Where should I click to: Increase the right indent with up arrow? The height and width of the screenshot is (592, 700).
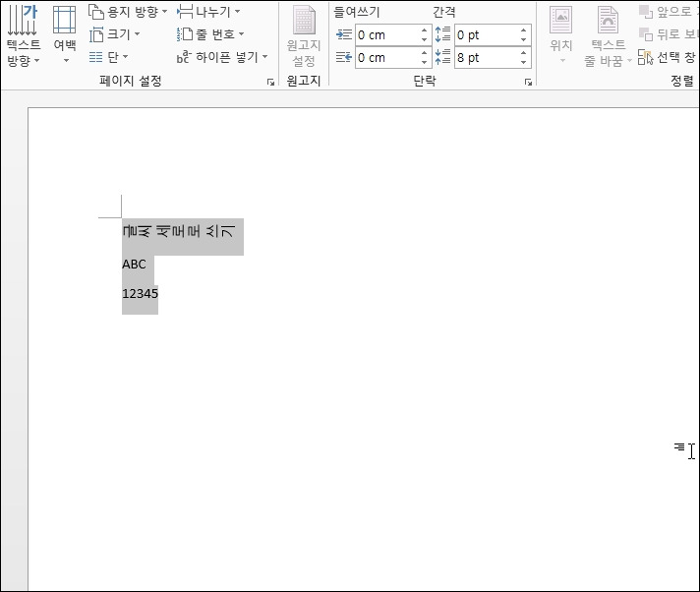click(x=425, y=53)
